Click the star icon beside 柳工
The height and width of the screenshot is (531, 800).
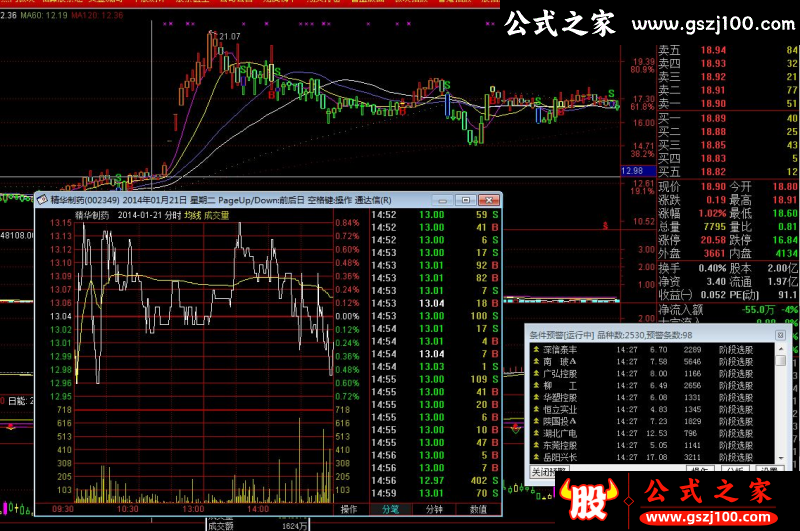click(536, 385)
